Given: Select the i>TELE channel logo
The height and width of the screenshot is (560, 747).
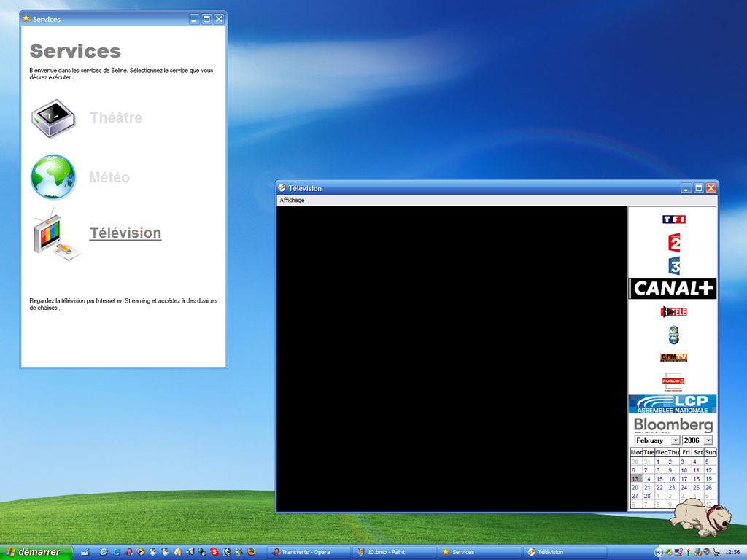Looking at the screenshot, I should [x=673, y=312].
